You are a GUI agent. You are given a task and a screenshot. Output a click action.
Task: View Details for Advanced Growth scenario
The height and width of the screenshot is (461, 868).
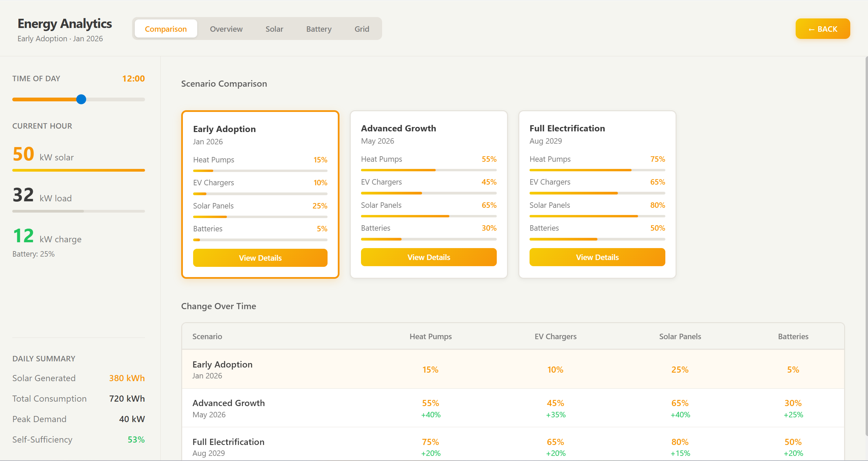tap(429, 257)
